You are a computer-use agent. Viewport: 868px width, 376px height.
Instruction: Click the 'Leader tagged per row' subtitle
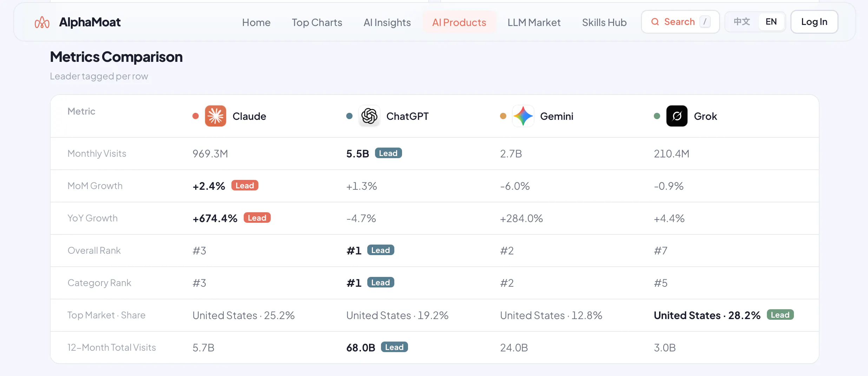point(99,76)
